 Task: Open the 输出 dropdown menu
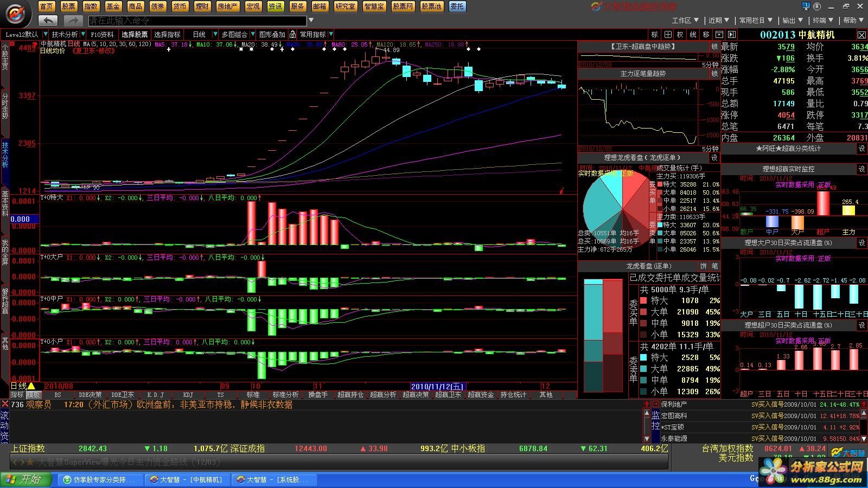792,20
